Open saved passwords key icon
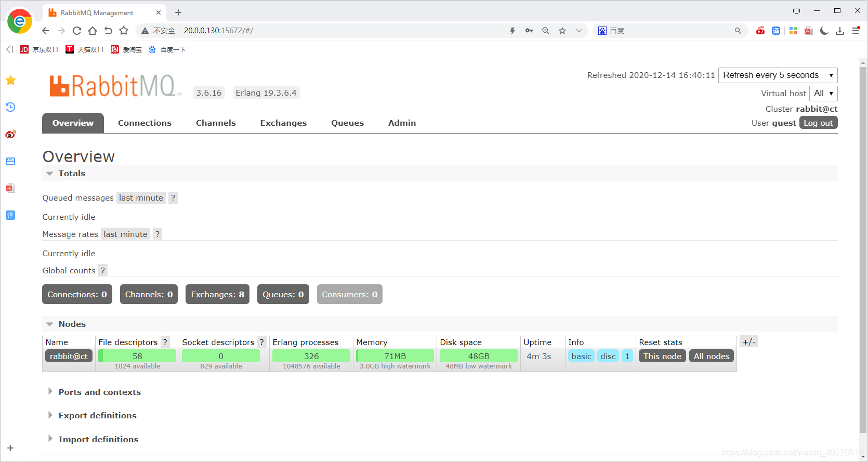Screen dimensions: 868x462 tap(529, 31)
